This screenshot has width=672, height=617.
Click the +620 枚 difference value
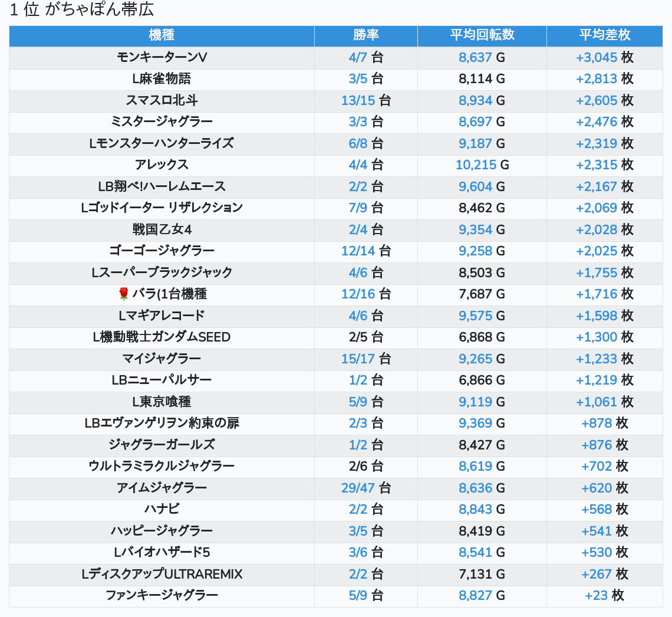[x=604, y=488]
